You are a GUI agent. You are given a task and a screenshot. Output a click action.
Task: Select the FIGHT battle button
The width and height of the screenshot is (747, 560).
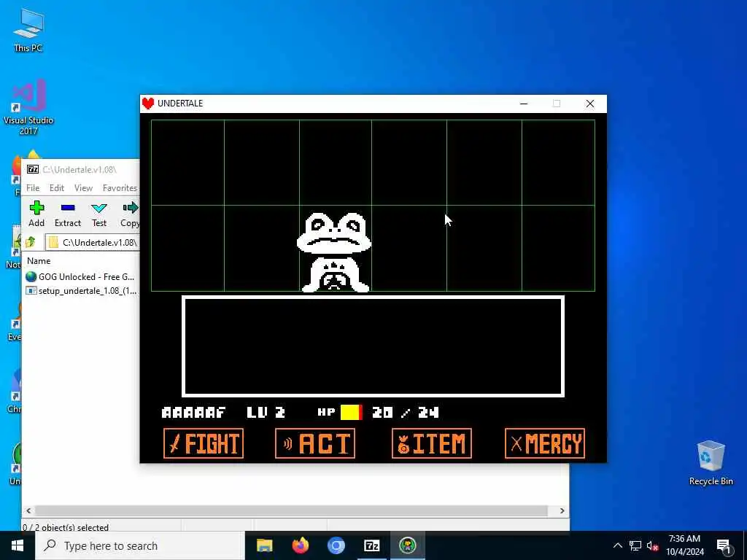[x=204, y=443]
